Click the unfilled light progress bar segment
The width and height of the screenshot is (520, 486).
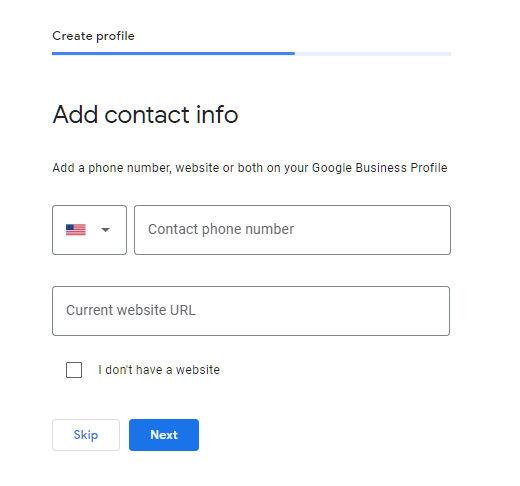[x=373, y=53]
